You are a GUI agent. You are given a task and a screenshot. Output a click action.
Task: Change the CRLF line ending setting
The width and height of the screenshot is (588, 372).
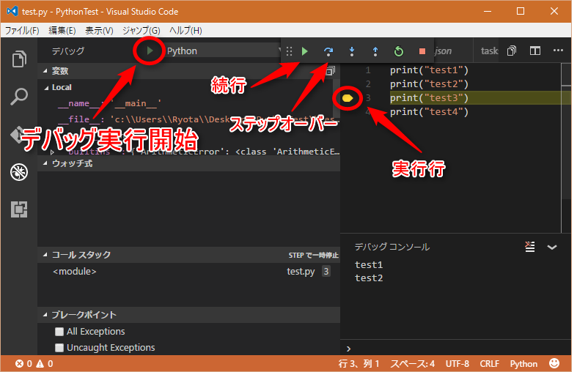point(489,364)
